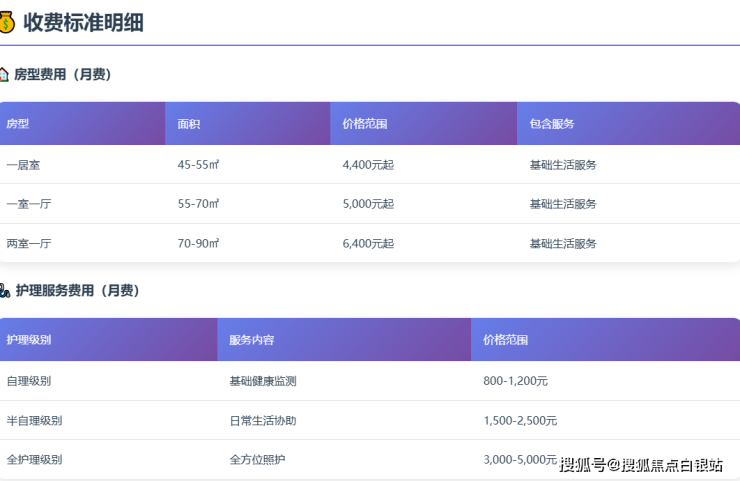Screen dimensions: 740x481
Task: Click the 服务内容 column header
Action: click(251, 340)
